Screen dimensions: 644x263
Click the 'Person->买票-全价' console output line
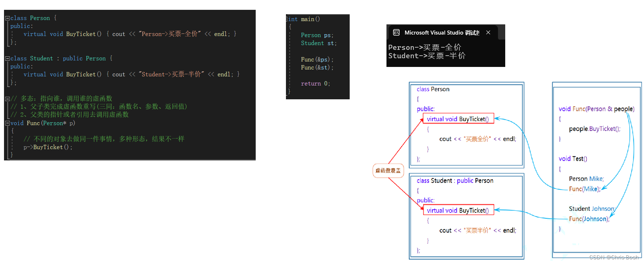click(425, 47)
